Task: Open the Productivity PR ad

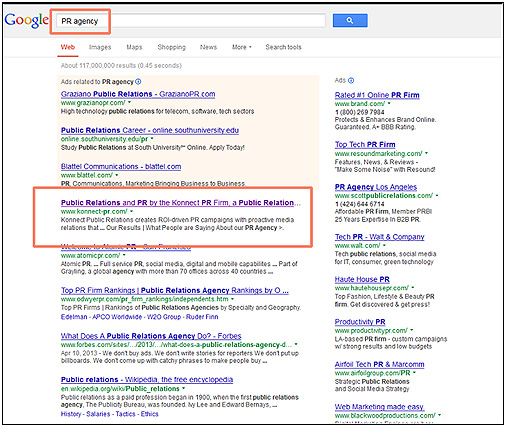Action: 360,322
